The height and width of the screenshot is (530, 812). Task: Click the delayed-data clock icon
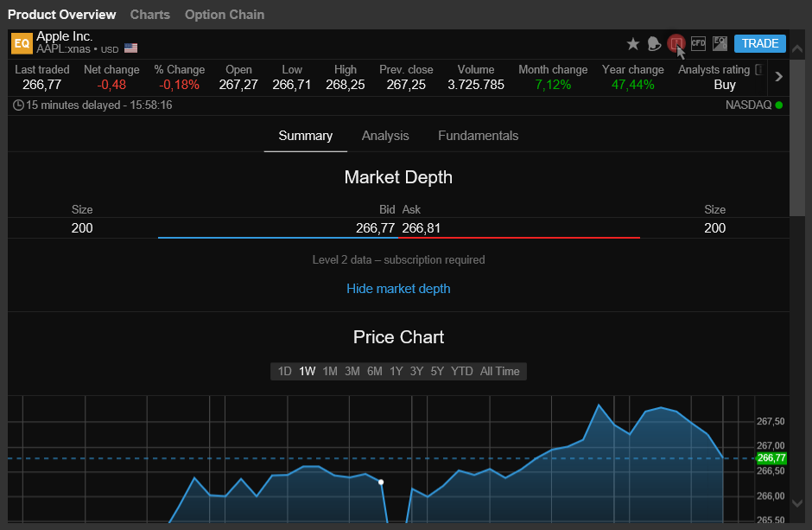(x=18, y=105)
